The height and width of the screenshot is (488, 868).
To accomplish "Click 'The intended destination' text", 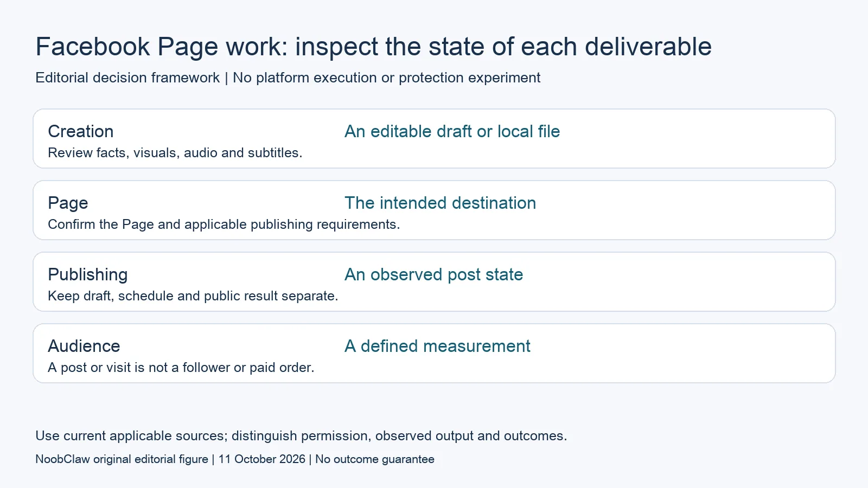I will [x=440, y=203].
